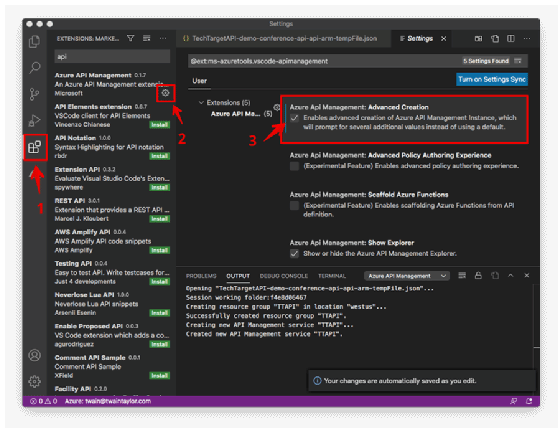560x430 pixels.
Task: Clear settings search filter icon
Action: click(x=518, y=61)
